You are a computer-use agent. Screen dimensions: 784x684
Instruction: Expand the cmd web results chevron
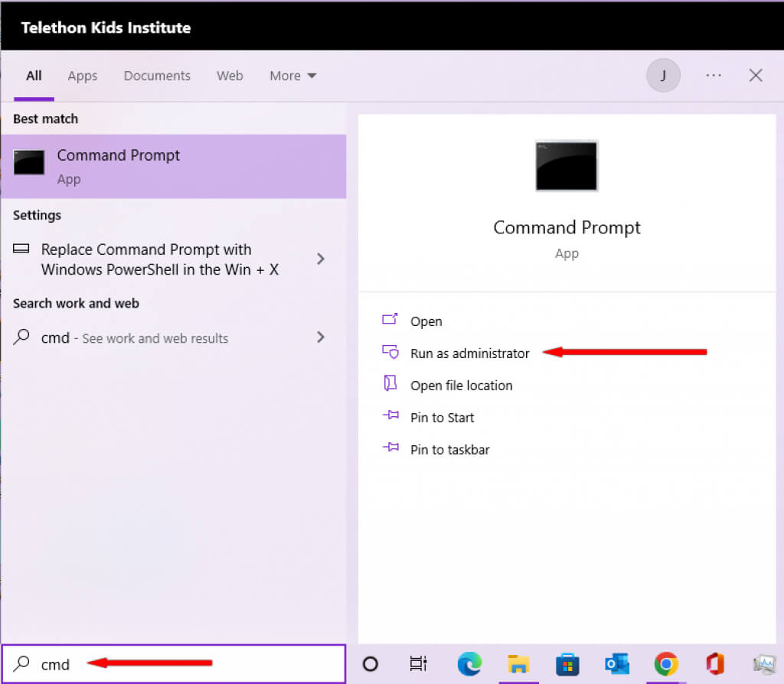pyautogui.click(x=321, y=337)
